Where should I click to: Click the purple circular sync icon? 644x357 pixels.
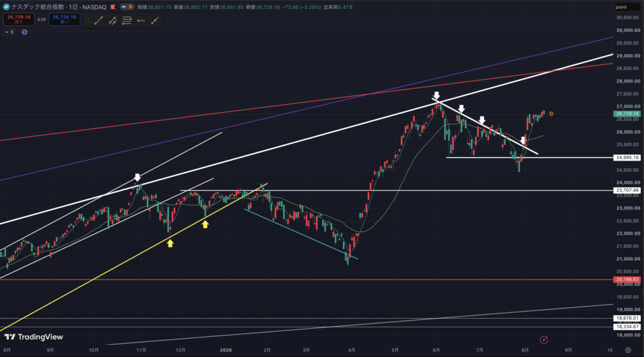[25, 32]
